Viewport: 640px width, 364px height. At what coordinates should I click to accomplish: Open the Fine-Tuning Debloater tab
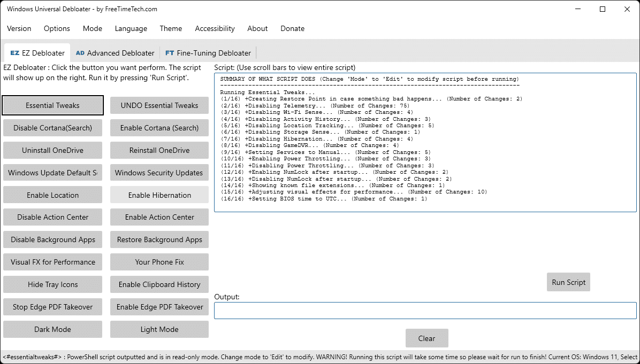click(x=208, y=53)
